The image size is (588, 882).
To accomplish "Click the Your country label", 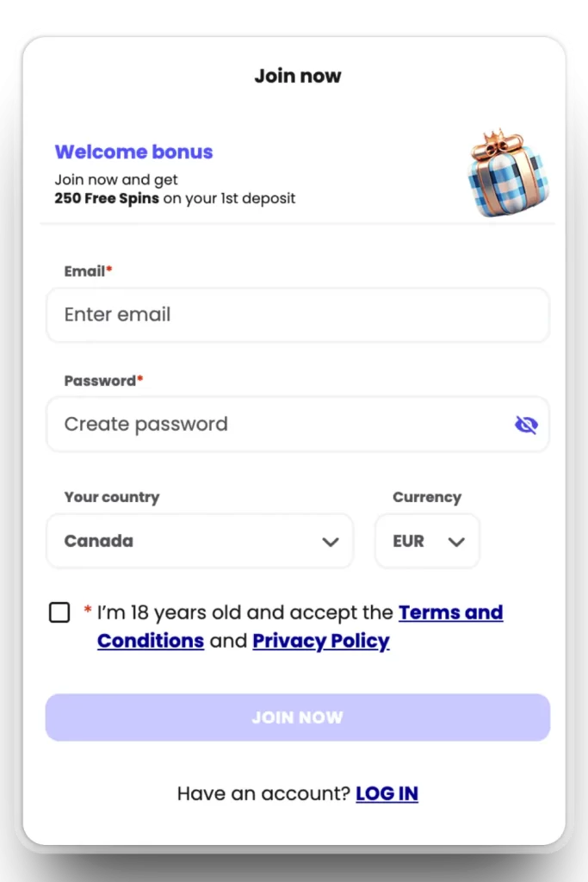I will coord(112,497).
